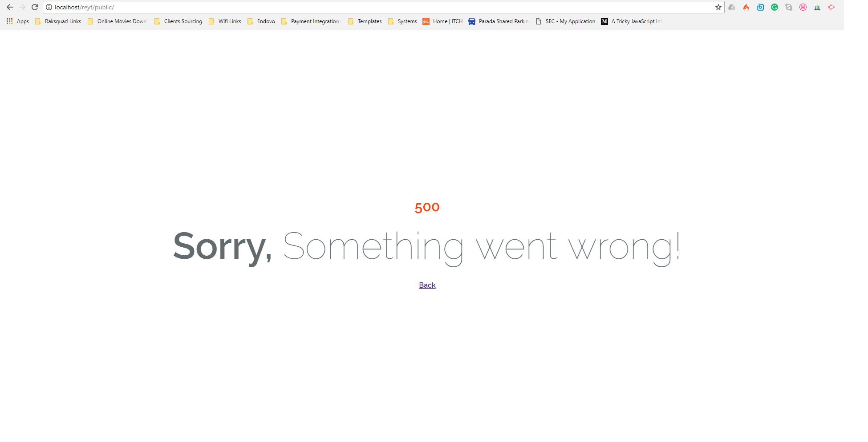Click the pink H extension icon
The height and width of the screenshot is (442, 868).
803,7
